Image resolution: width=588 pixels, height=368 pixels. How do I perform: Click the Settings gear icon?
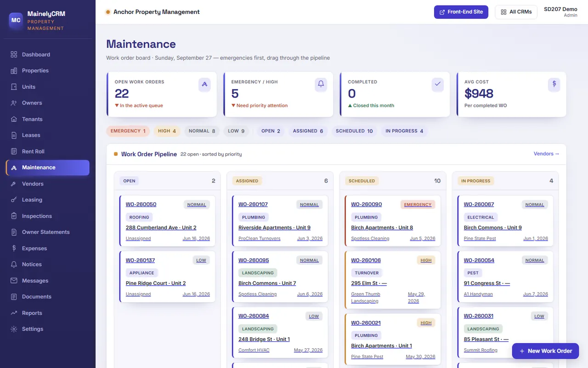14,329
